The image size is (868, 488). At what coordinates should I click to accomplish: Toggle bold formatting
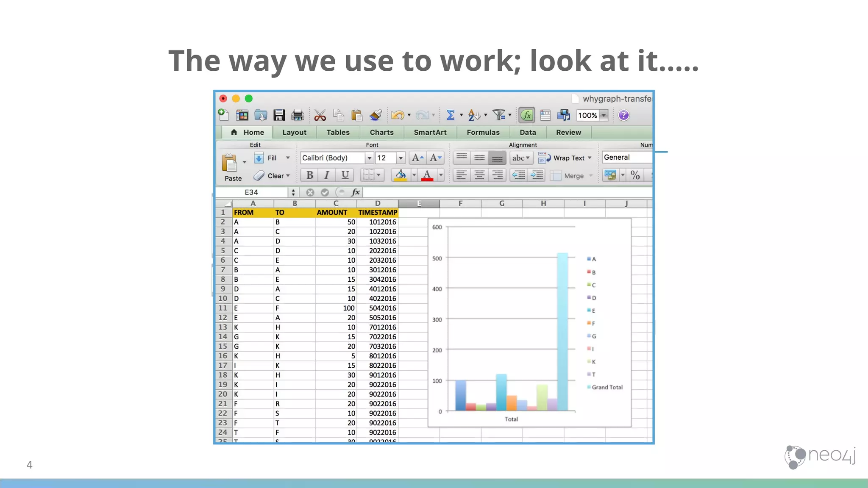[x=309, y=175]
